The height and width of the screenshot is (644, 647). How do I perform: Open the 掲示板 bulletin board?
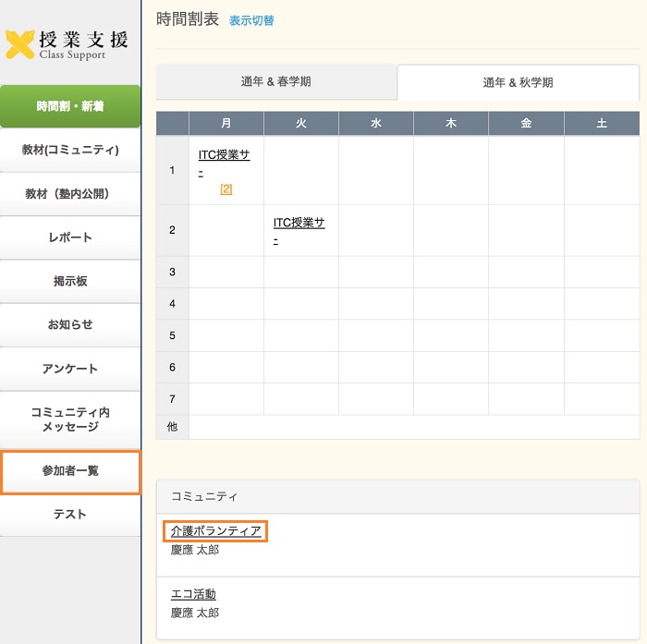pyautogui.click(x=70, y=281)
